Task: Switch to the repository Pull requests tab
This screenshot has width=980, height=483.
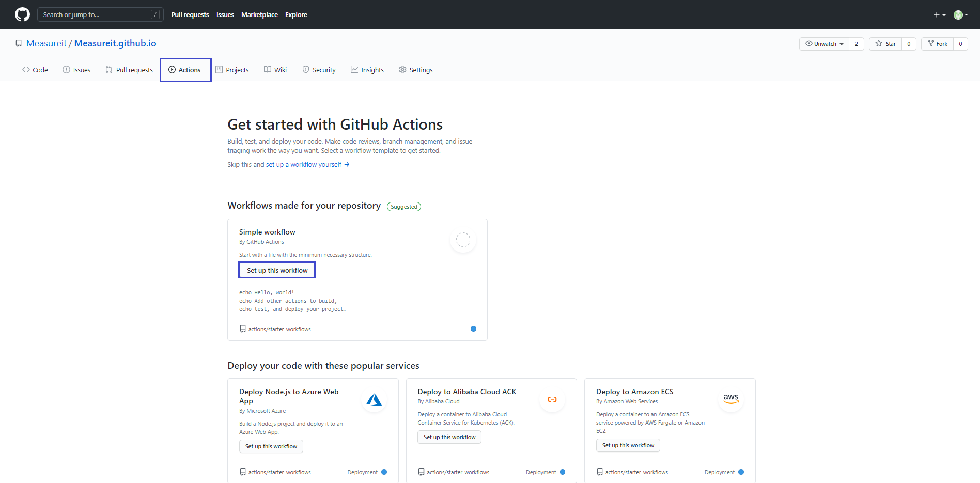Action: pyautogui.click(x=129, y=70)
